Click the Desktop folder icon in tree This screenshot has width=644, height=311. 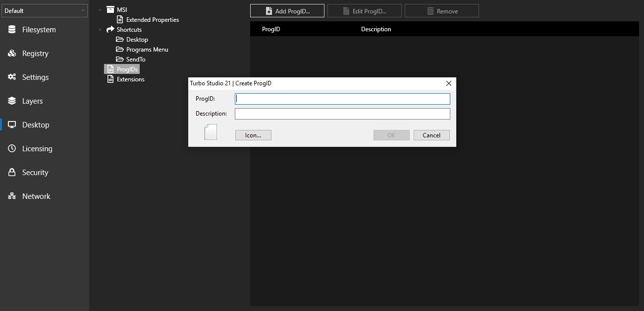coord(120,40)
